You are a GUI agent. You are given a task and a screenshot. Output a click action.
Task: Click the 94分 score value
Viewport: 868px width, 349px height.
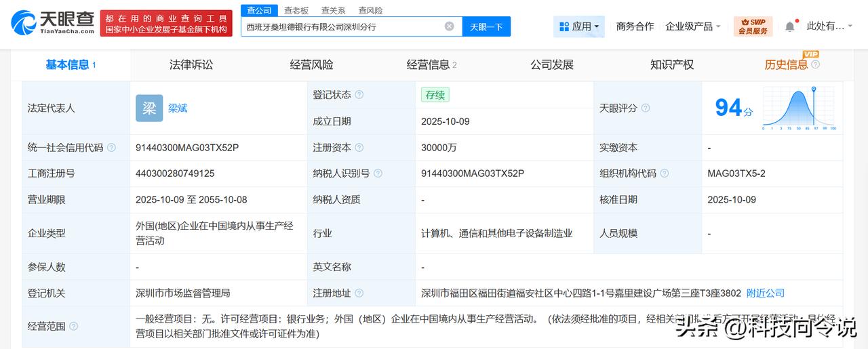coord(734,108)
